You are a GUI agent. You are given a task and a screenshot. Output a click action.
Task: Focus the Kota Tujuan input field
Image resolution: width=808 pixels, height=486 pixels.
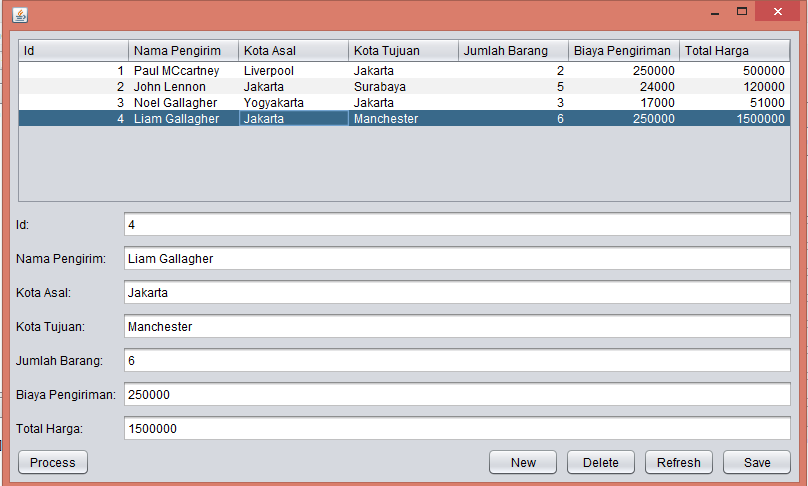point(457,326)
